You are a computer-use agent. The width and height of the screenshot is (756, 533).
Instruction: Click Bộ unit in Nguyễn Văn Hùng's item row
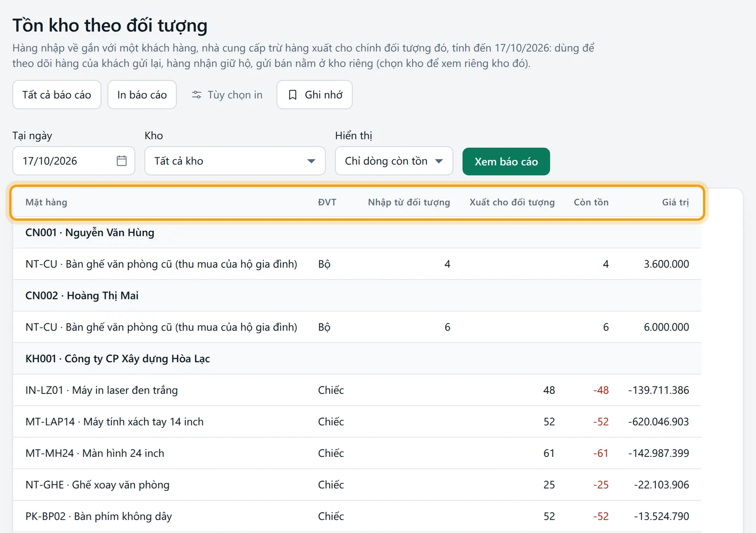(x=324, y=264)
